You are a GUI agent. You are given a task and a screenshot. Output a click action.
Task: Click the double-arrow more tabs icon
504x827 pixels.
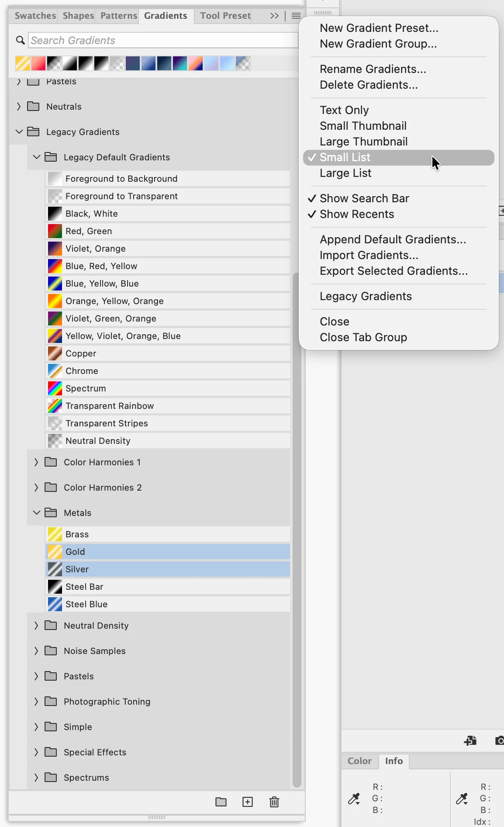point(274,16)
